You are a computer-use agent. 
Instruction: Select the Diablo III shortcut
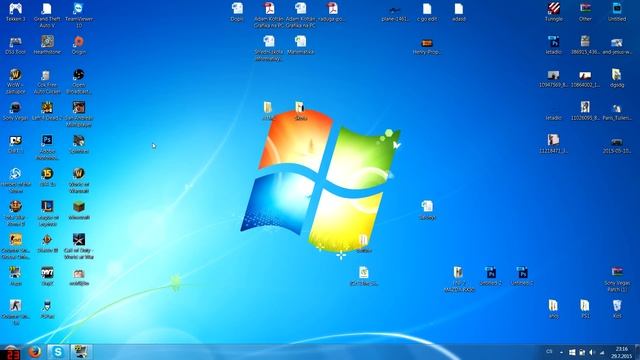[x=47, y=244]
